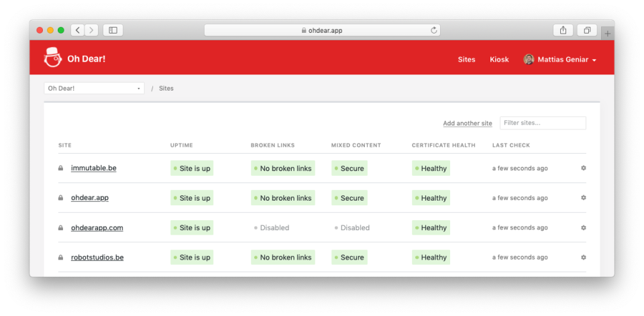Click the lock icon beside immutable.be
The width and height of the screenshot is (644, 316).
[x=61, y=168]
